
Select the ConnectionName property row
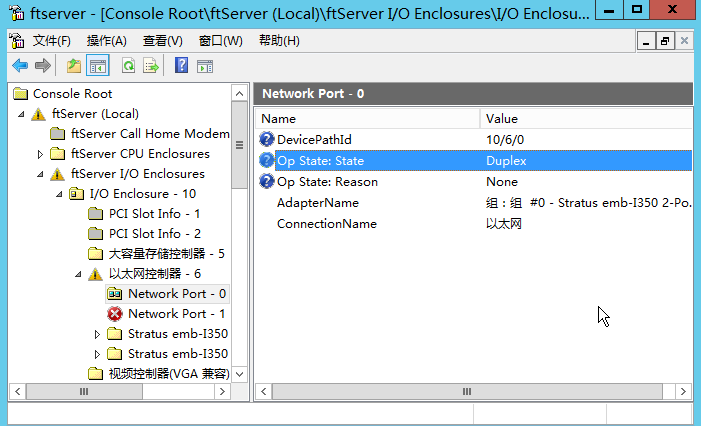(x=474, y=224)
